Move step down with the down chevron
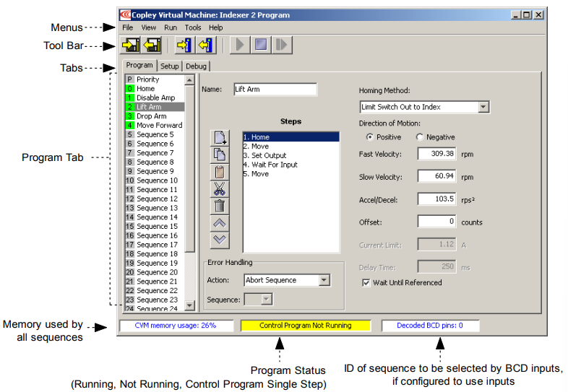 (x=220, y=240)
